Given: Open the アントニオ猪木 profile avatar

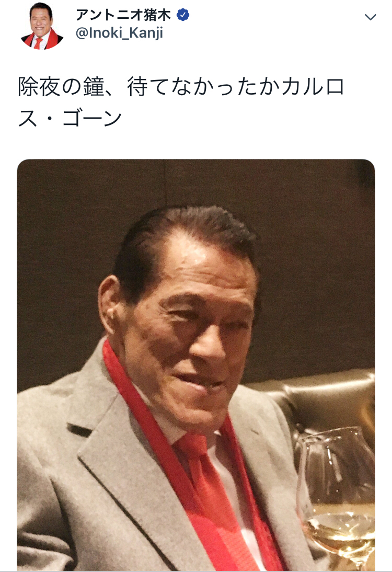Looking at the screenshot, I should (42, 26).
